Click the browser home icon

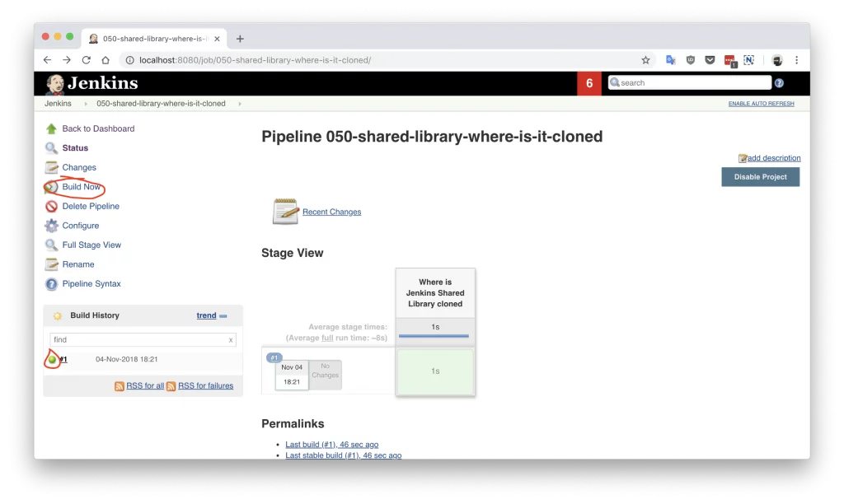coord(105,60)
